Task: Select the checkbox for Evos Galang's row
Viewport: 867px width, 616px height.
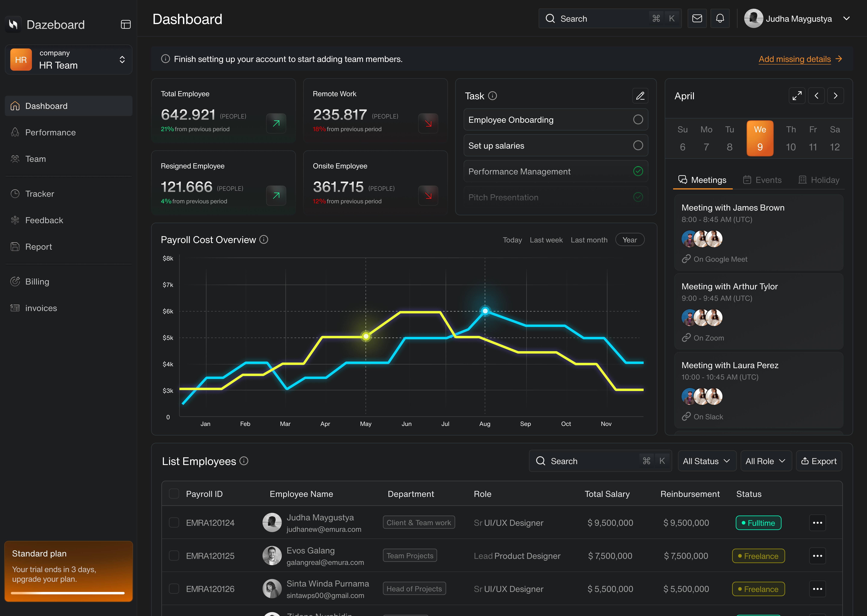Action: (x=174, y=555)
